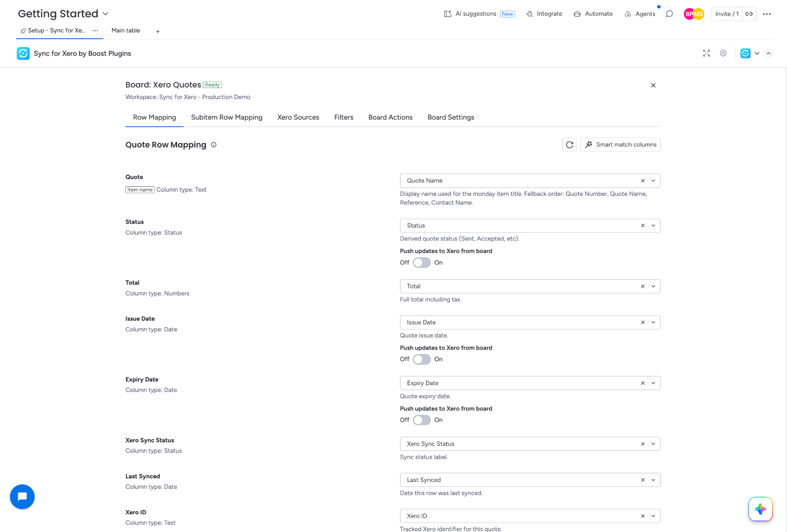Expand the Xero Sync Status dropdown

(x=653, y=444)
